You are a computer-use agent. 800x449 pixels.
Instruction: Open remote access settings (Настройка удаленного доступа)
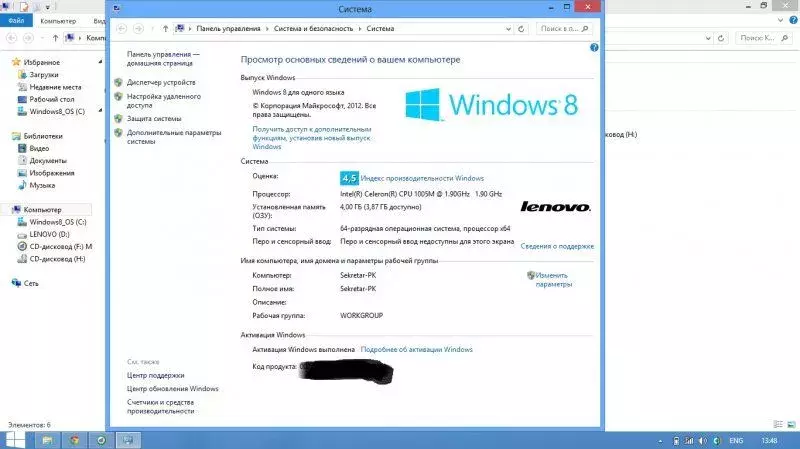click(x=163, y=101)
